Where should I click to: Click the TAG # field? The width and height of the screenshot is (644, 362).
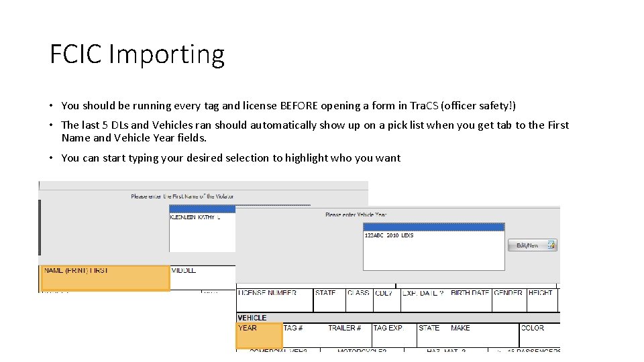[x=305, y=335]
